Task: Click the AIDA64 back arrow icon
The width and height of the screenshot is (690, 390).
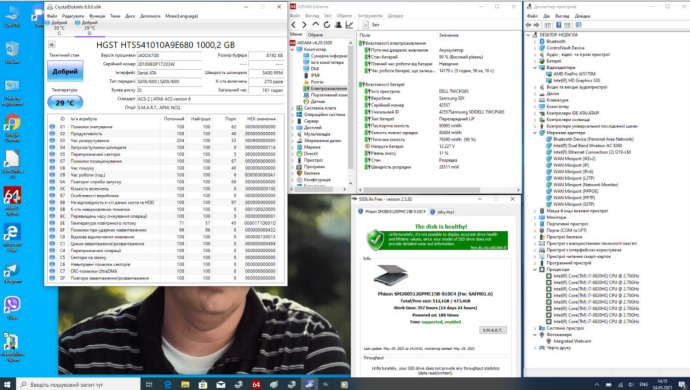Action: click(294, 25)
